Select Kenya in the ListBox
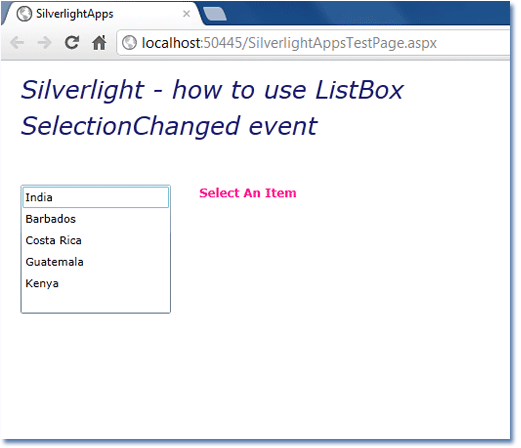The width and height of the screenshot is (521, 448). (96, 283)
